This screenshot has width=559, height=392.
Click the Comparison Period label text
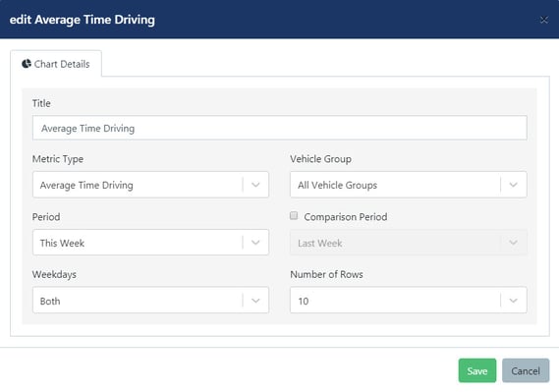[346, 217]
